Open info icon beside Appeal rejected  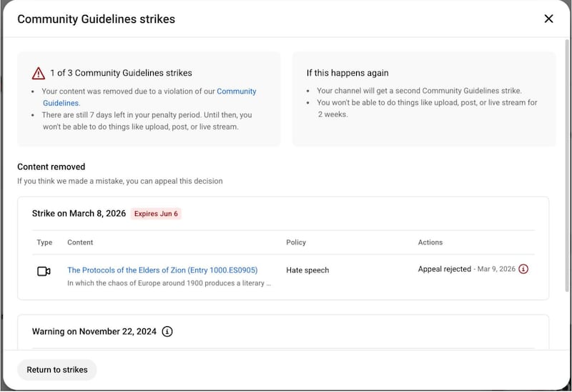pos(523,269)
